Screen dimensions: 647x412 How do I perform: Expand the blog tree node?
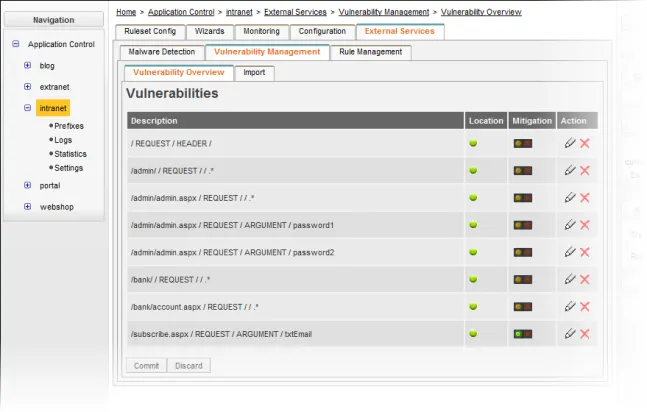pyautogui.click(x=27, y=65)
